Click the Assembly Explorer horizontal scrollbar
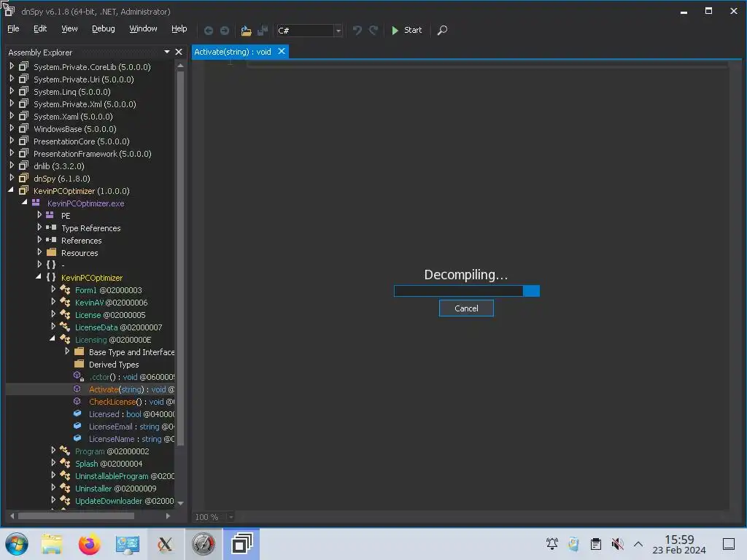Screen dimensions: 747x560 point(76,516)
